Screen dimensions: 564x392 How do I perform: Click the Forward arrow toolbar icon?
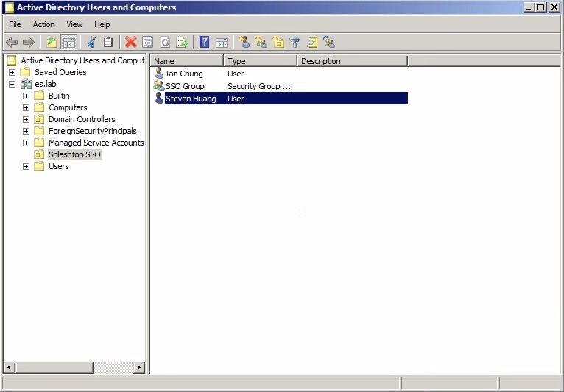tap(29, 43)
